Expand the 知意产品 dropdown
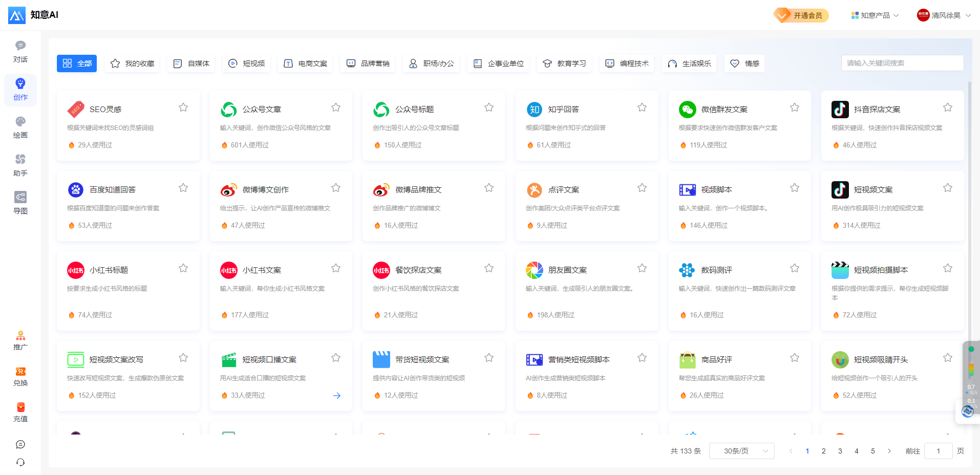Viewport: 980px width, 475px height. (874, 15)
